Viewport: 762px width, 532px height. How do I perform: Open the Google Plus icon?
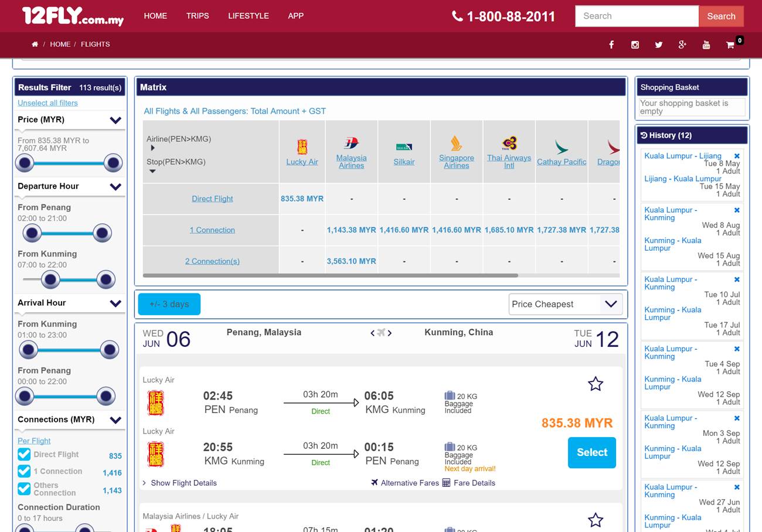pos(682,45)
